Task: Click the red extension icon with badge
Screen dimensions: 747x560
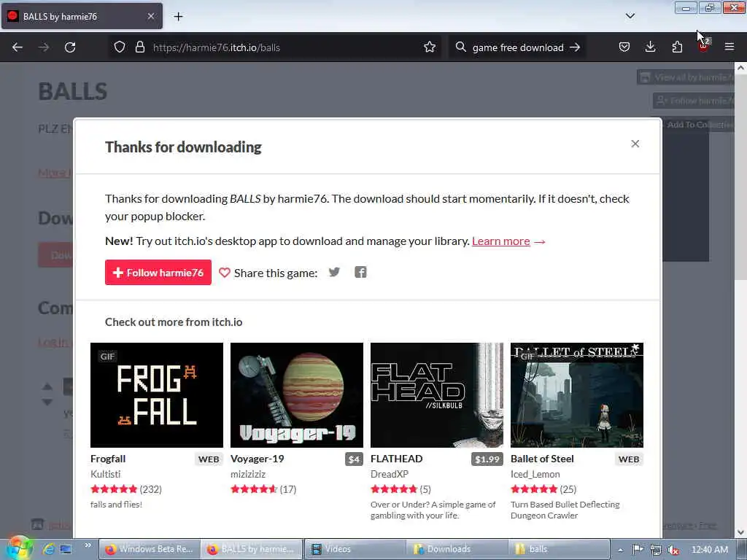Action: click(x=704, y=46)
